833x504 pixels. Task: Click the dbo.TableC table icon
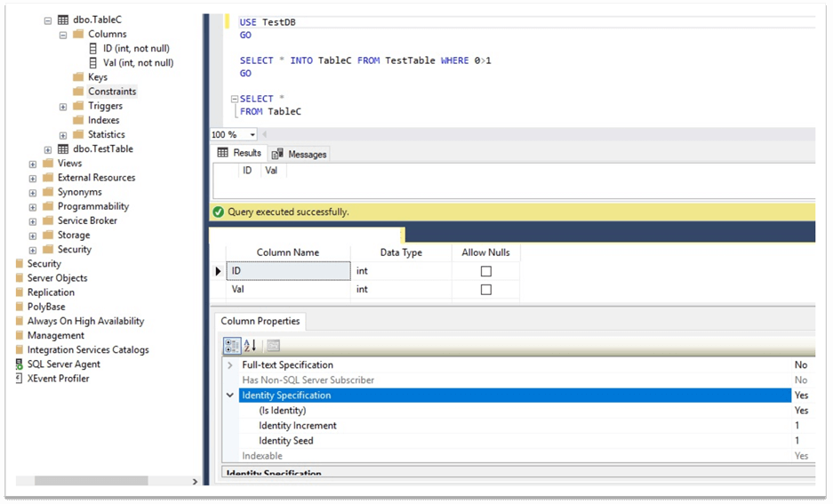[63, 20]
